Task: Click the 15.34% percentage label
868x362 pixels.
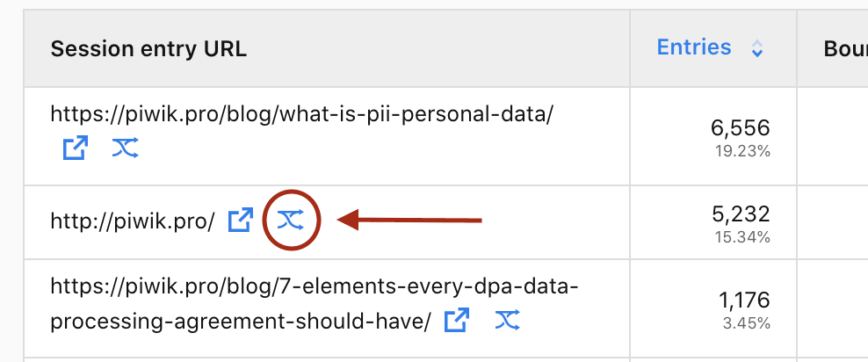Action: click(x=744, y=236)
